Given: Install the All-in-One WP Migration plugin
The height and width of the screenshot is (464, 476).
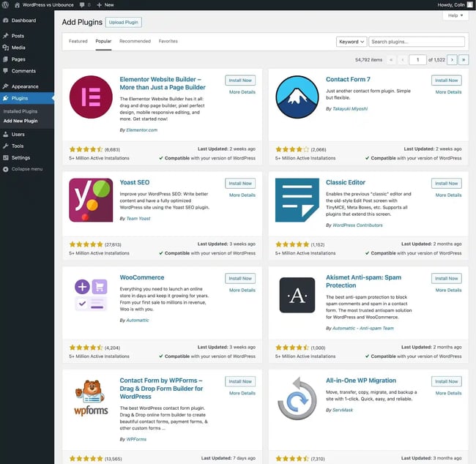Looking at the screenshot, I should [x=446, y=381].
